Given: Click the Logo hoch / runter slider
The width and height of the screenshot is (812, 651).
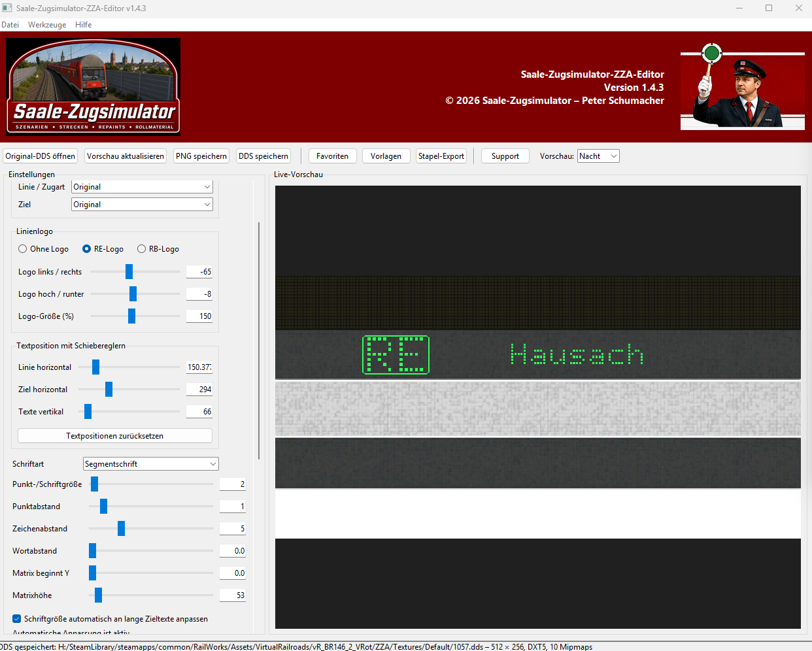Looking at the screenshot, I should pos(135,294).
